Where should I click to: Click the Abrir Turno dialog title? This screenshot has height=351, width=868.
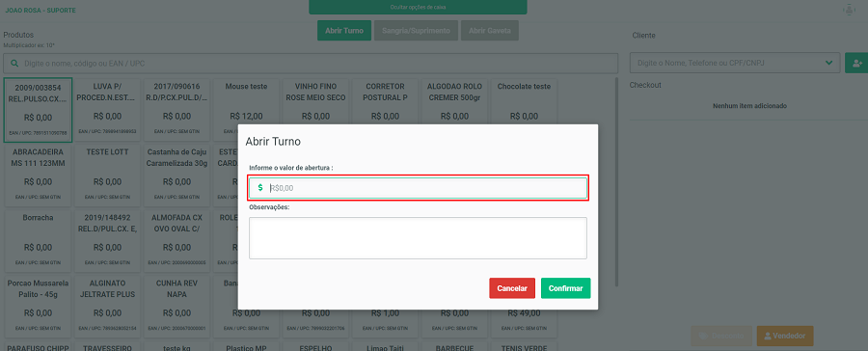pyautogui.click(x=273, y=142)
